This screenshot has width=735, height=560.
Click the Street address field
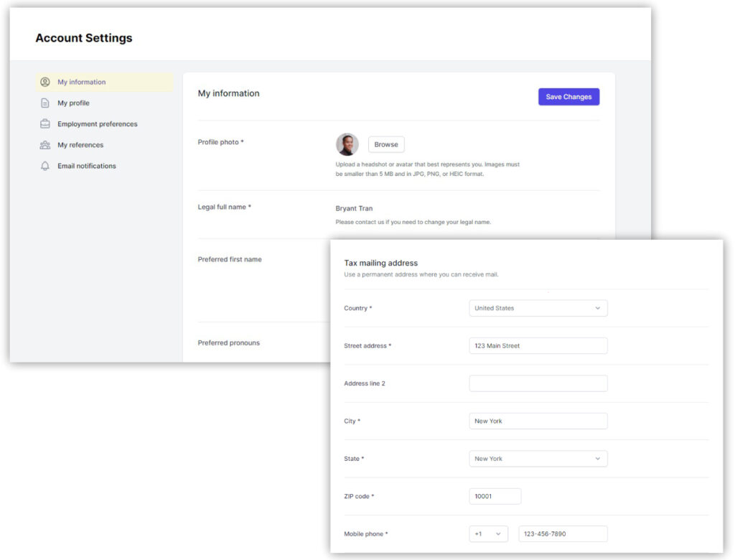tap(538, 346)
